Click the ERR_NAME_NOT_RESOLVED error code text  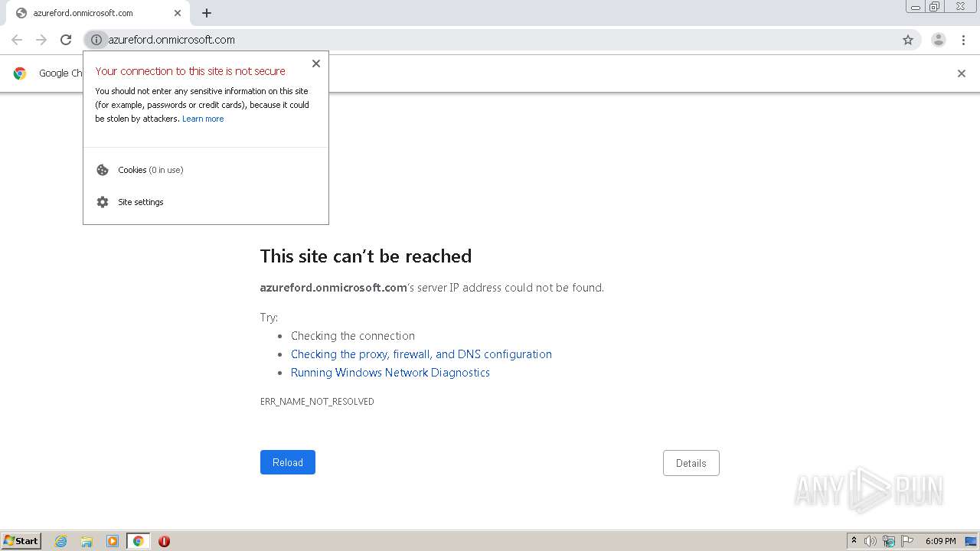pos(317,401)
